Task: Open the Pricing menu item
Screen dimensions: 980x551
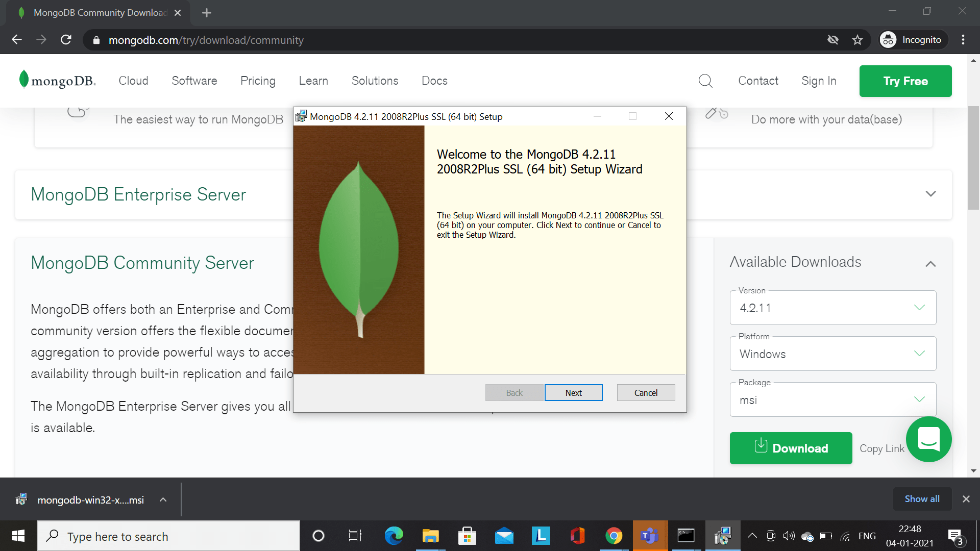Action: click(258, 81)
